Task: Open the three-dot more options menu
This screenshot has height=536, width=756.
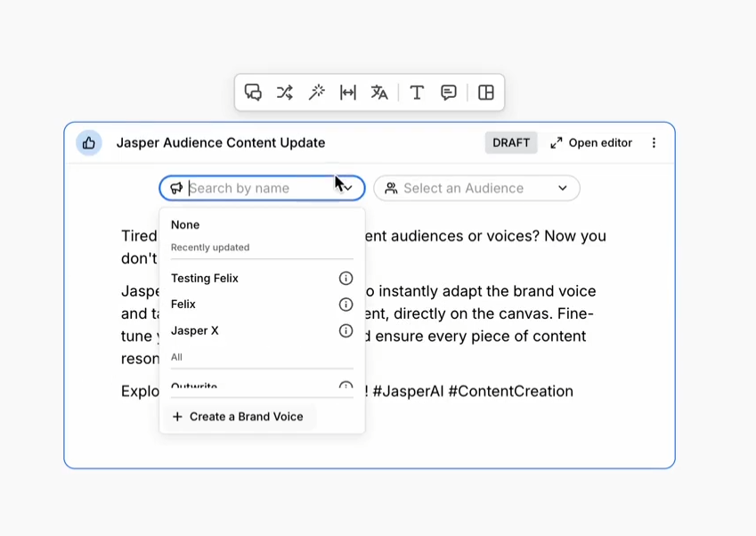Action: tap(654, 142)
